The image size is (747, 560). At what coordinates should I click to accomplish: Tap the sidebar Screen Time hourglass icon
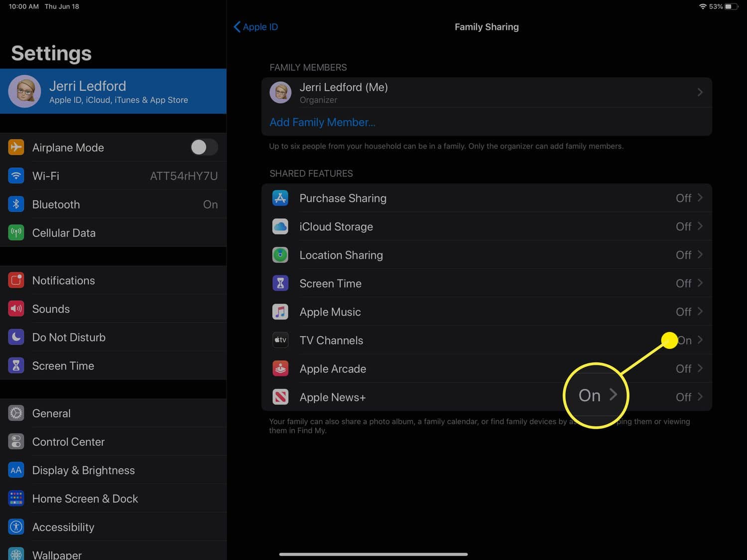point(16,366)
